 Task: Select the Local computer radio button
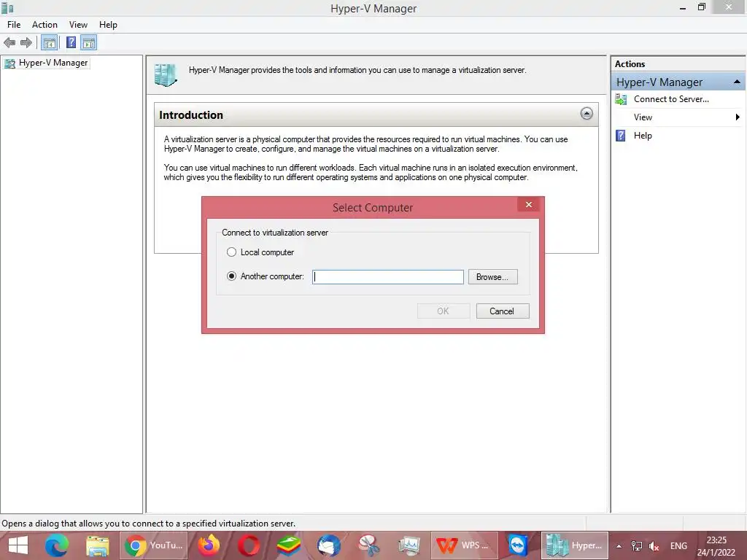pos(231,252)
